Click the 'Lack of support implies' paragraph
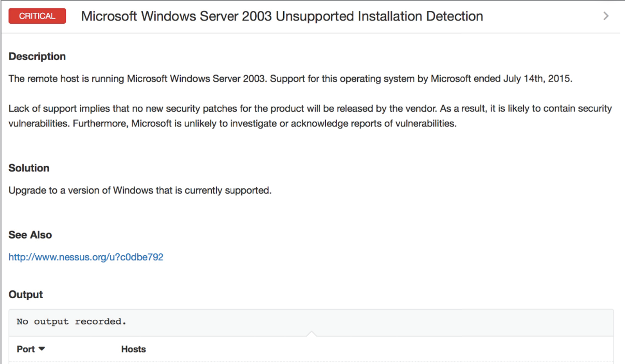This screenshot has width=625, height=364. click(x=310, y=117)
